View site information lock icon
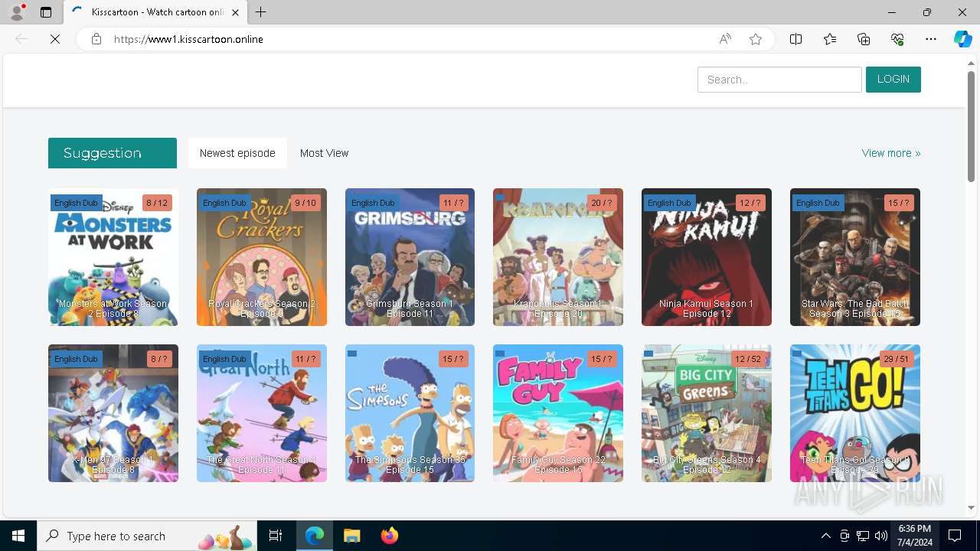 coord(96,39)
